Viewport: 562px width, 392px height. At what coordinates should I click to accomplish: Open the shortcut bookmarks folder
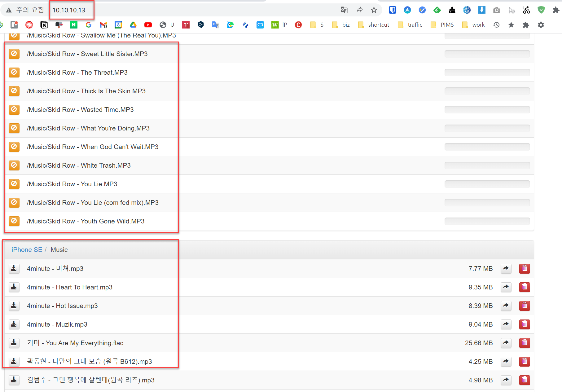click(x=373, y=25)
